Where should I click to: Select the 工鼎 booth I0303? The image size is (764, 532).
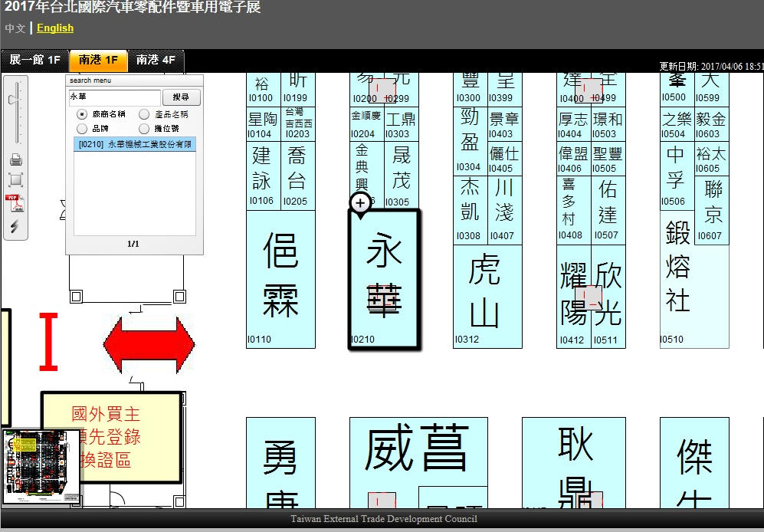tap(401, 124)
